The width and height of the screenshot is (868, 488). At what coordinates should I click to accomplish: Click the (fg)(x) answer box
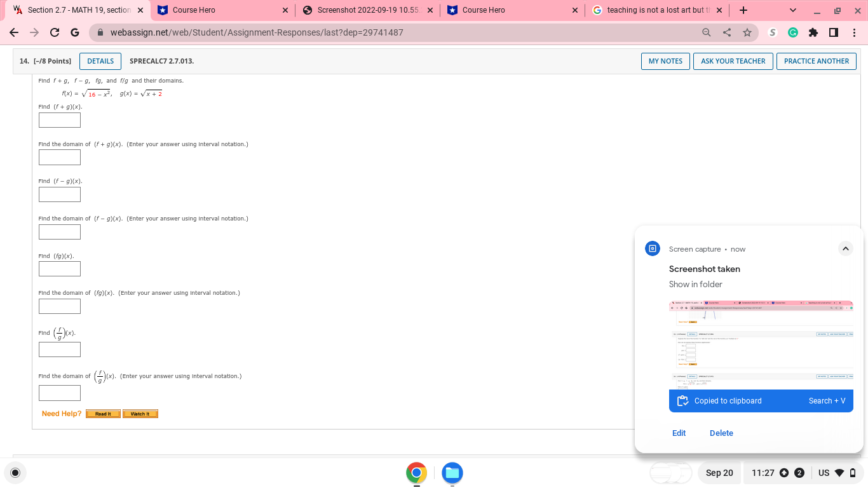tap(60, 269)
